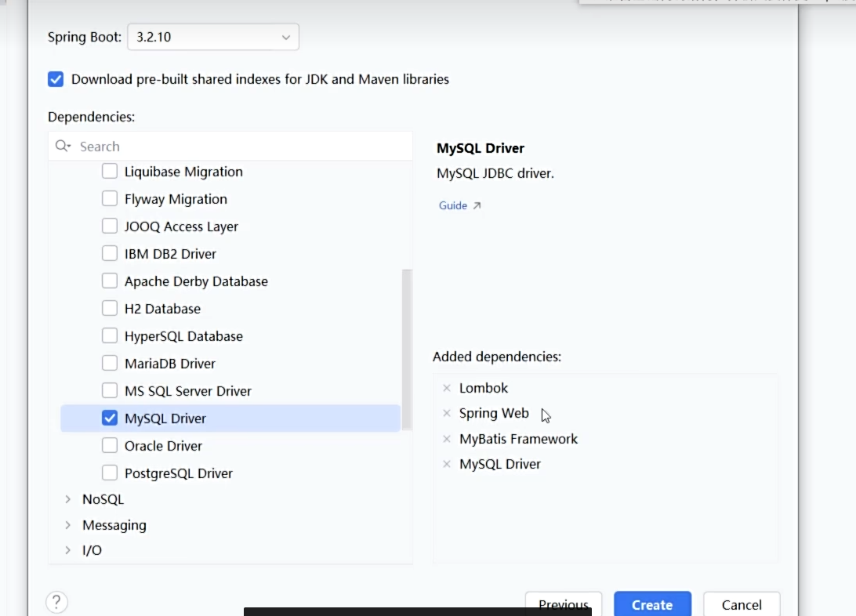Check Oracle Driver dependency

point(110,446)
